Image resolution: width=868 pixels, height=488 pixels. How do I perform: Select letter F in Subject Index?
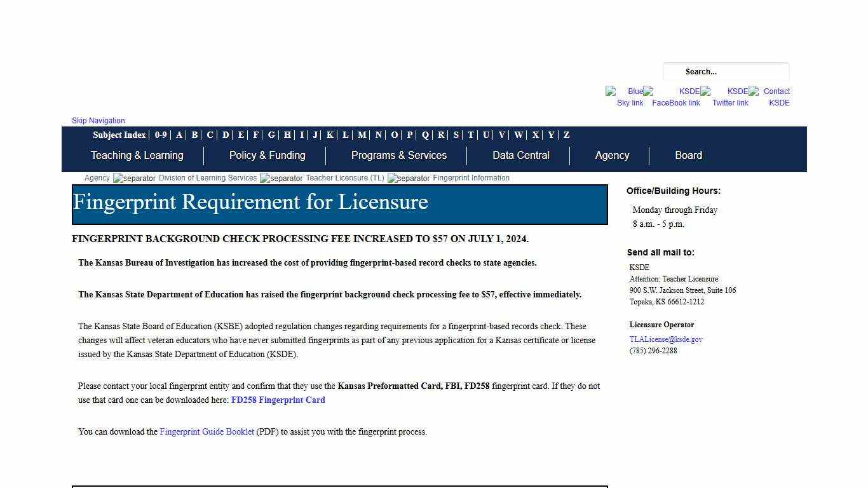pos(255,135)
